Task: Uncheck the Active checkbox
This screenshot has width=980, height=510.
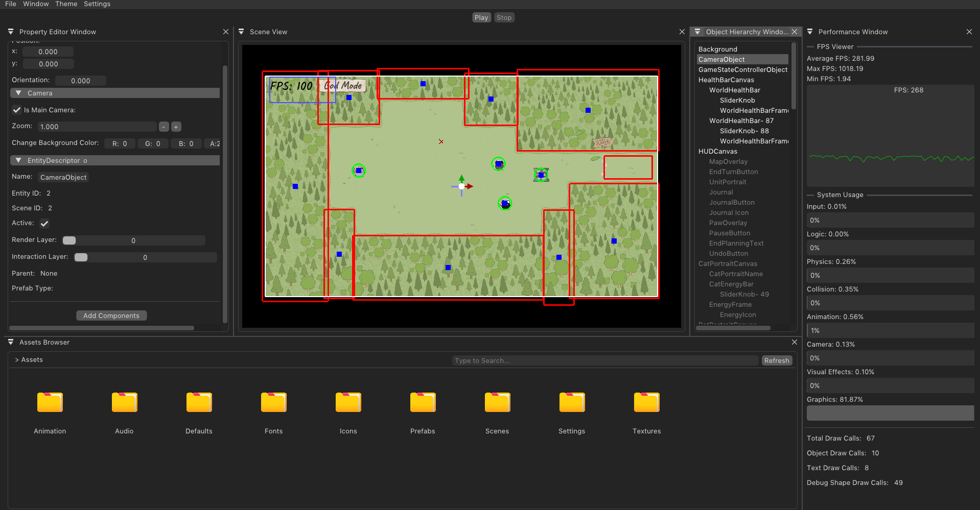Action: click(x=44, y=224)
